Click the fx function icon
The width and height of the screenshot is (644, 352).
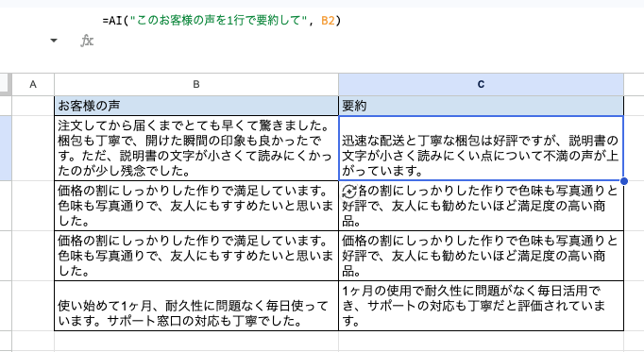point(87,41)
